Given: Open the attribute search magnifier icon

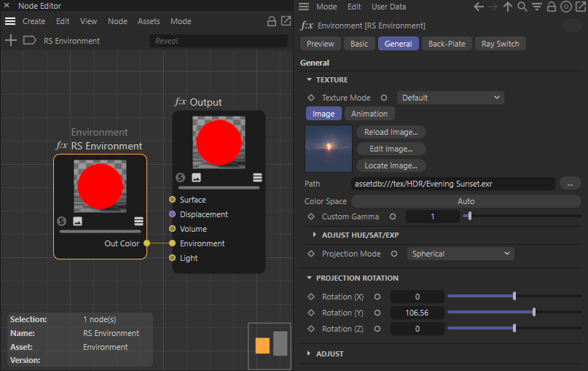Looking at the screenshot, I should coord(522,7).
